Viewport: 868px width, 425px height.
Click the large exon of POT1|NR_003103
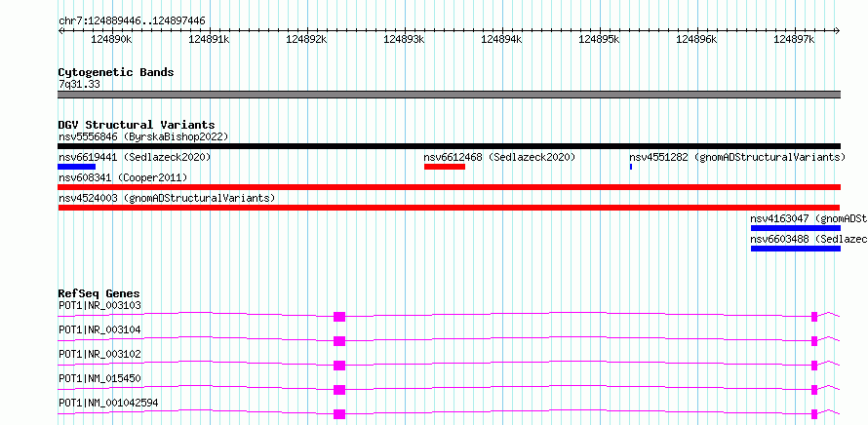click(x=339, y=317)
